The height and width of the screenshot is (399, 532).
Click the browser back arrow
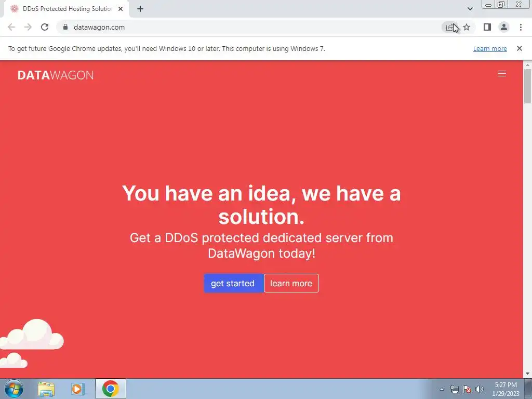(11, 27)
